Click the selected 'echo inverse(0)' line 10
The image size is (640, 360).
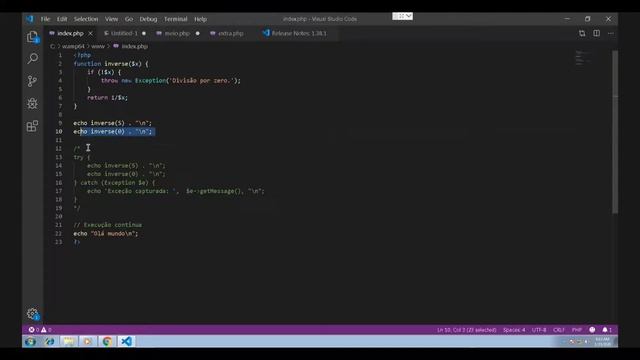(x=113, y=131)
